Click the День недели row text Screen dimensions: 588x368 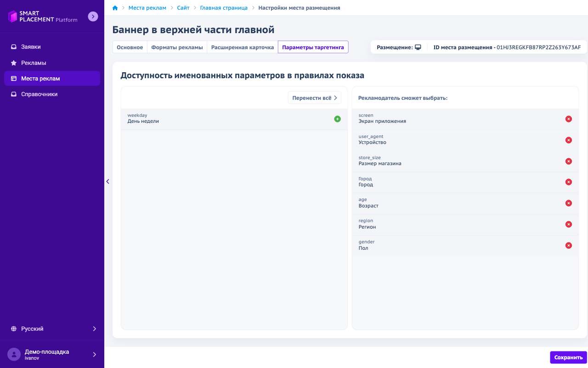(143, 121)
